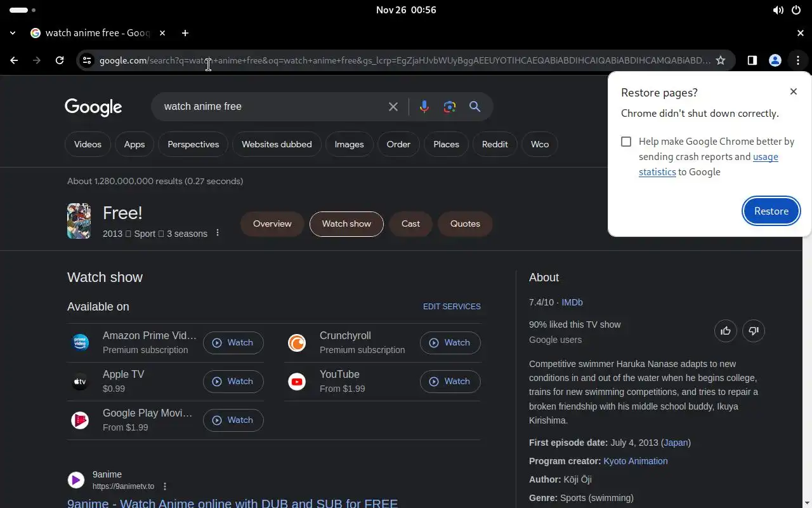The height and width of the screenshot is (508, 812).
Task: Open the clock showing Nov 26 00:56
Action: 406,10
